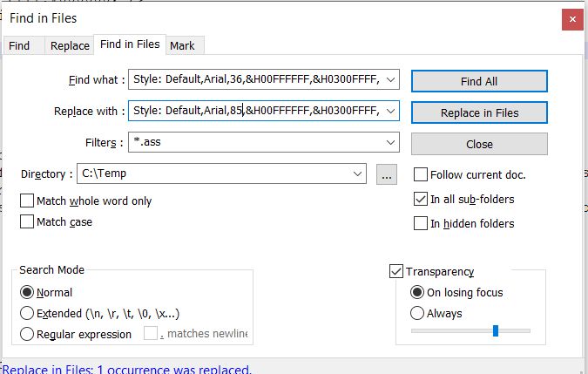Toggle the Match case checkbox
The image size is (588, 374).
[x=27, y=222]
